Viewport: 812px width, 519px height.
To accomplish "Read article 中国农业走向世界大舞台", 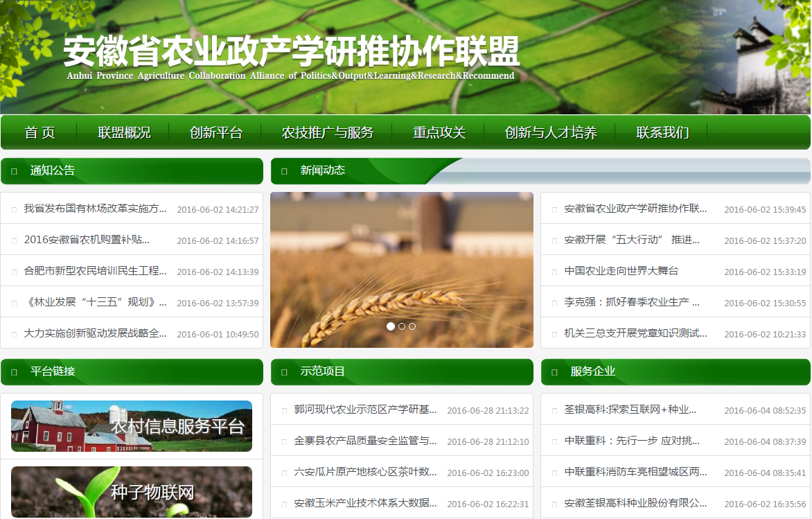I will 621,271.
